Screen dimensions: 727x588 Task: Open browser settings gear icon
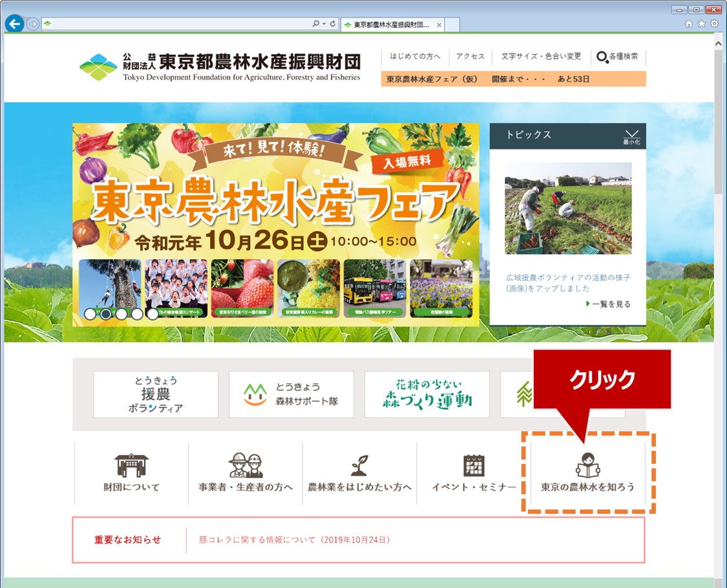tap(715, 24)
